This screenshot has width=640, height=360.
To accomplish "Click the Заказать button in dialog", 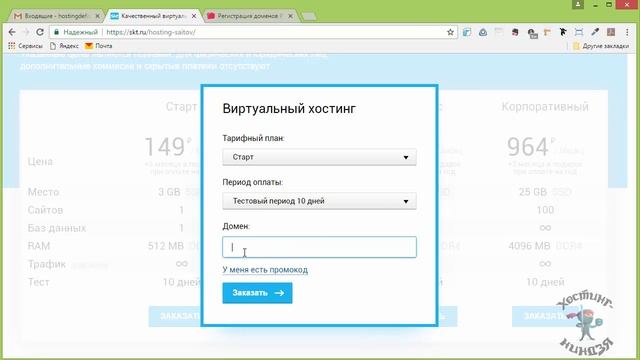I will click(257, 293).
